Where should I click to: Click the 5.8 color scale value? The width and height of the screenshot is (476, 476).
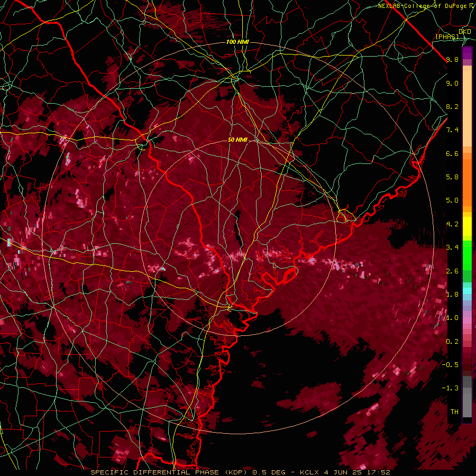(x=452, y=177)
